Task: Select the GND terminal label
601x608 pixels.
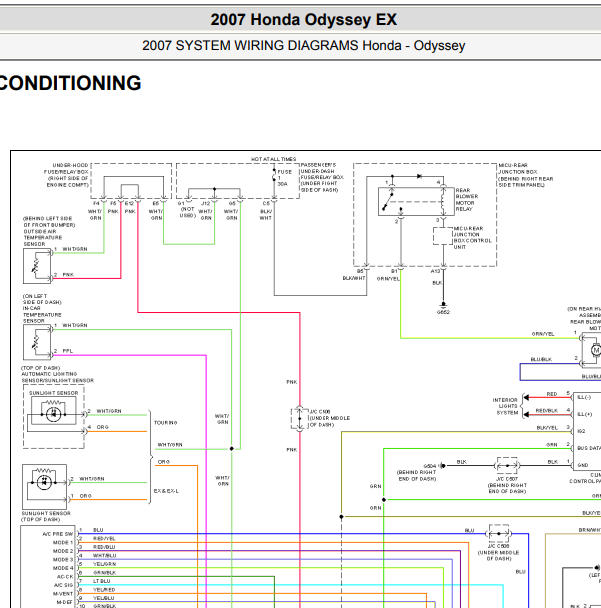Action: point(583,465)
